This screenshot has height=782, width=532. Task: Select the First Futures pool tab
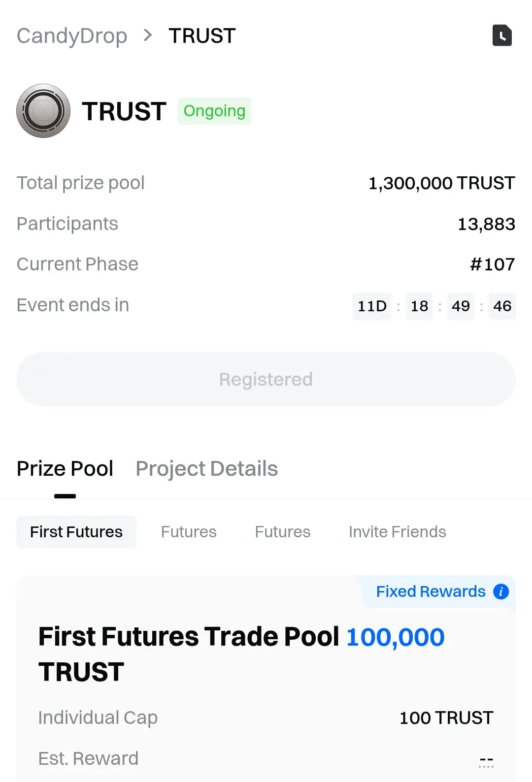point(76,532)
